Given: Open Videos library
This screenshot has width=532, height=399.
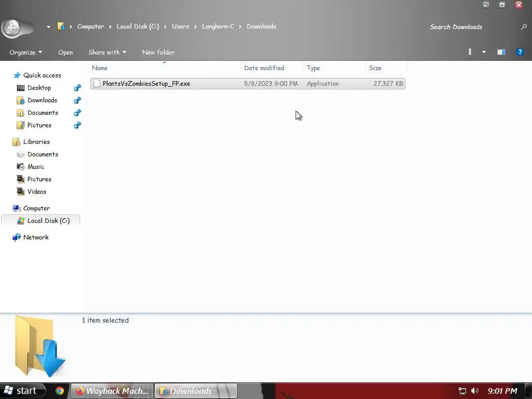Looking at the screenshot, I should click(x=37, y=192).
